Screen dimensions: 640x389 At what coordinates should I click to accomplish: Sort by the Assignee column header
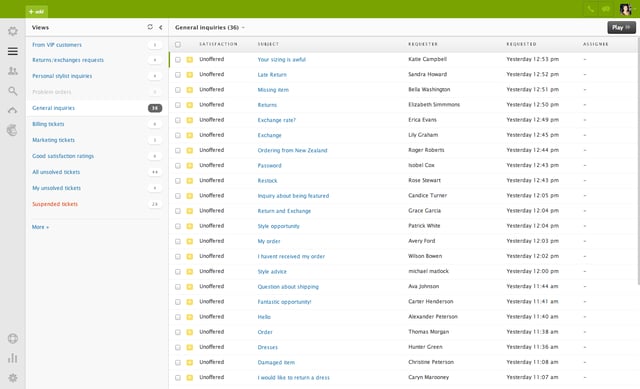click(x=596, y=44)
